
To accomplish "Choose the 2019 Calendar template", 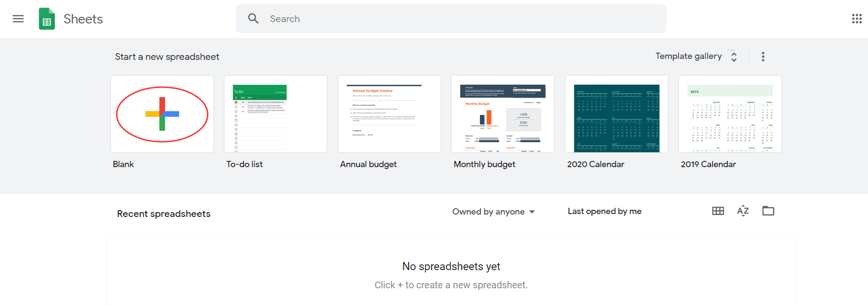I will (730, 114).
